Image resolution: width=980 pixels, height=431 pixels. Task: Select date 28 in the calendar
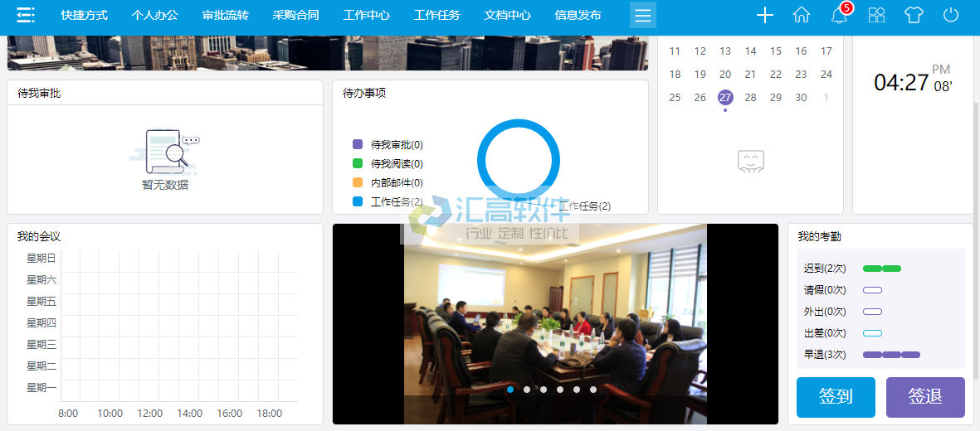pyautogui.click(x=751, y=97)
